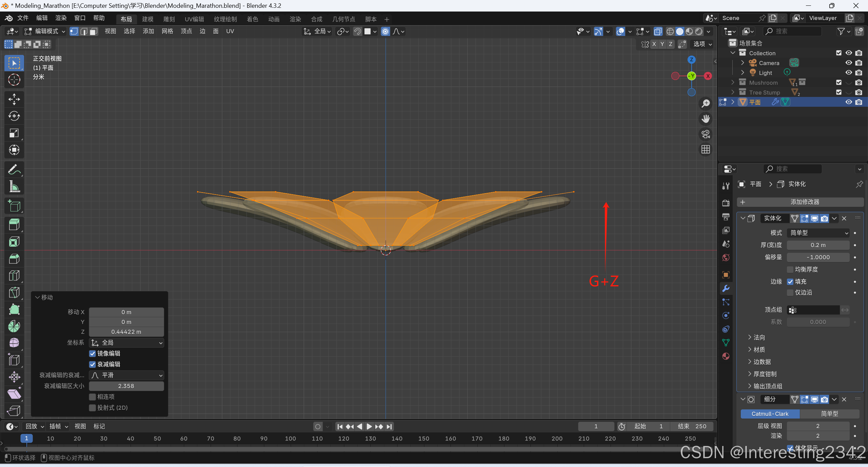Toggle camera view gizmo button
The width and height of the screenshot is (868, 467).
point(706,134)
